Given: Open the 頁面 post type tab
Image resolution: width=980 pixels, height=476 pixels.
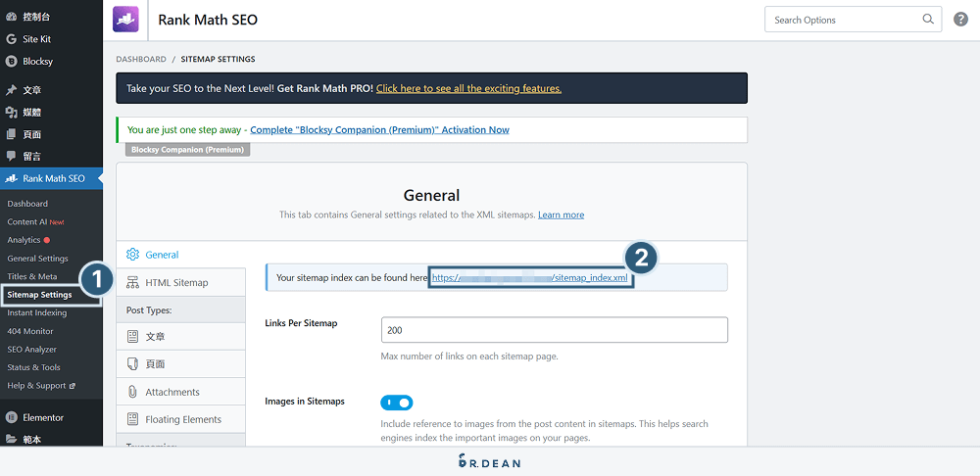Looking at the screenshot, I should [180, 363].
